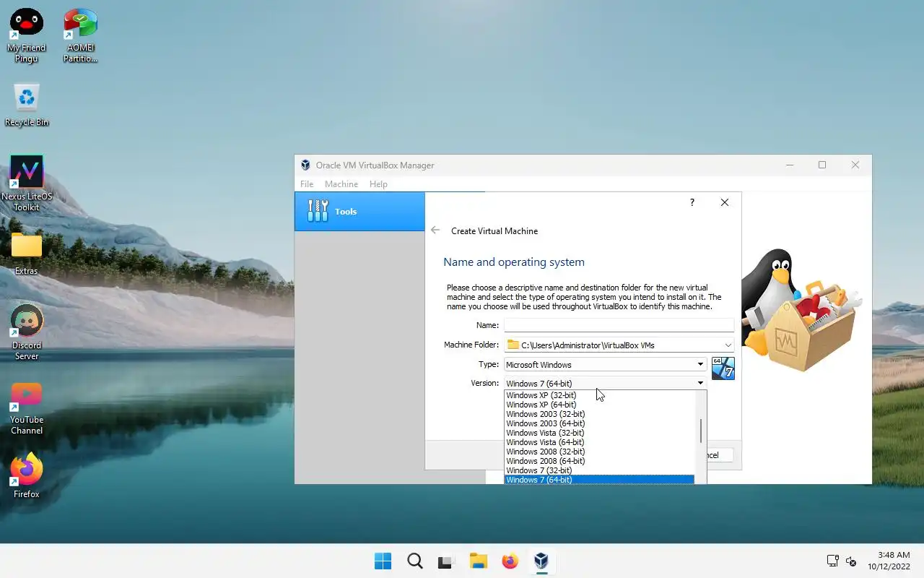Screen dimensions: 924x578
Task: Open Firefox from the taskbar
Action: [510, 561]
